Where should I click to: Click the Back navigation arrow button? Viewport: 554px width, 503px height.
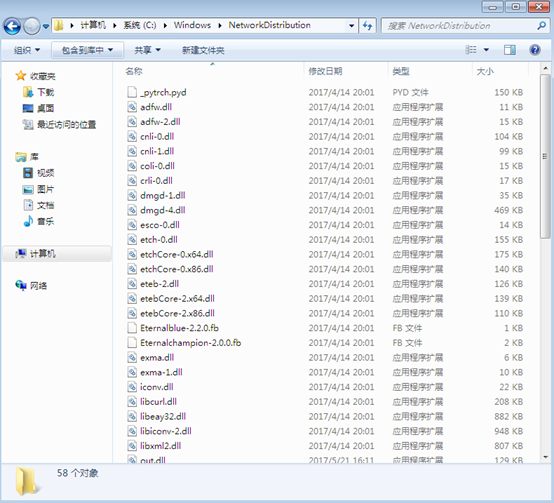pyautogui.click(x=12, y=26)
